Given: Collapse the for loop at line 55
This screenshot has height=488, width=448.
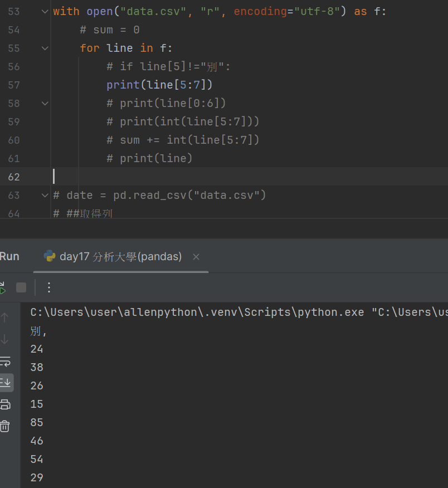Looking at the screenshot, I should pos(45,48).
